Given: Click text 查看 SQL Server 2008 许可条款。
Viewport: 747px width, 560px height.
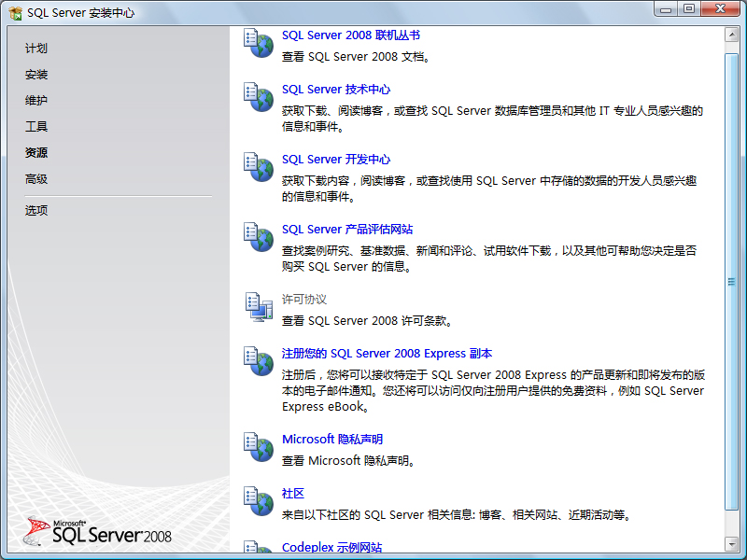Looking at the screenshot, I should [x=367, y=321].
